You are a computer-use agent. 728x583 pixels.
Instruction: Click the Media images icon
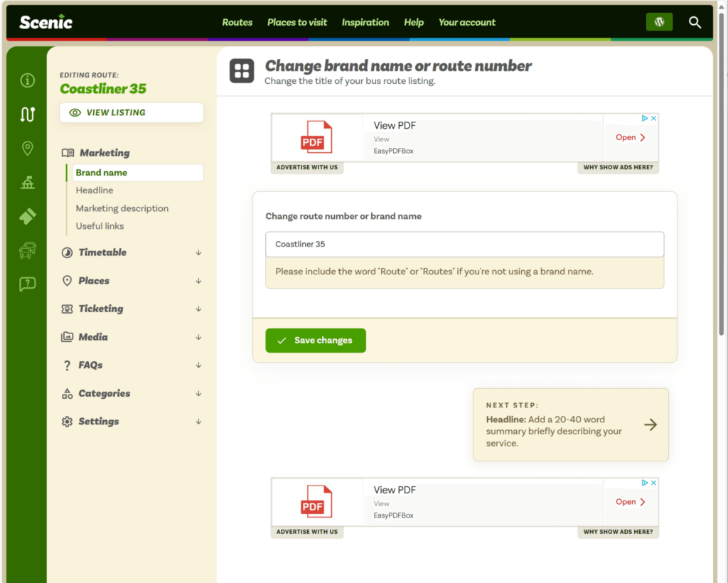tap(68, 337)
